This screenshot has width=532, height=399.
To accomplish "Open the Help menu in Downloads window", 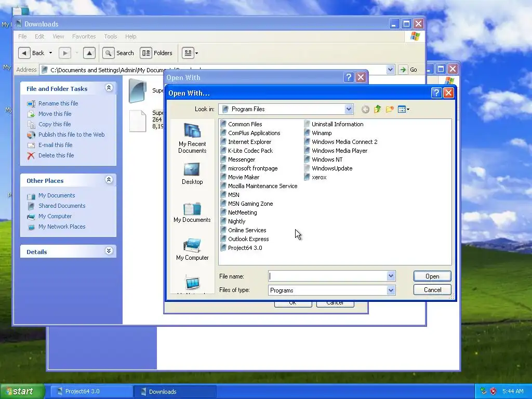I will coord(130,36).
